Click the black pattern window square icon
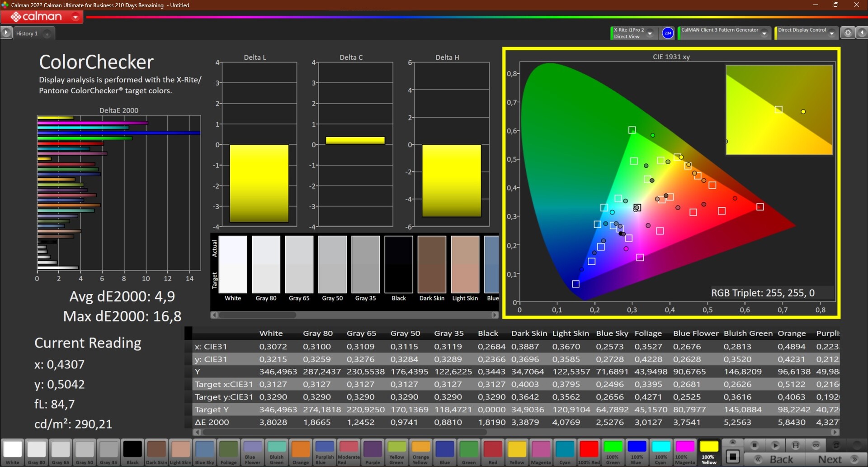 (733, 457)
